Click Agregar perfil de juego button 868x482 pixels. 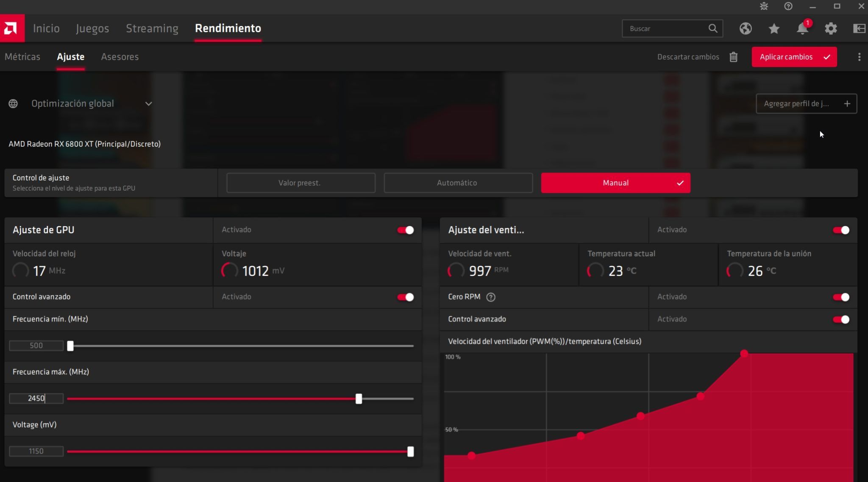(x=806, y=104)
